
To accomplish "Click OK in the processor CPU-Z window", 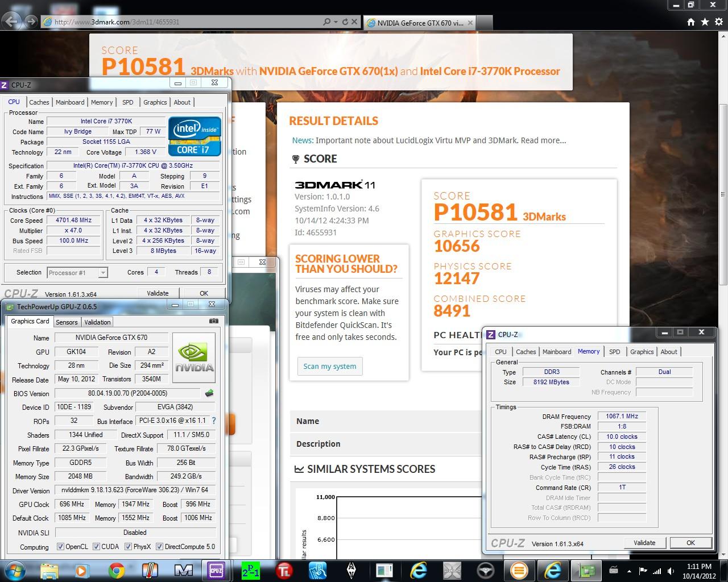I will click(204, 293).
